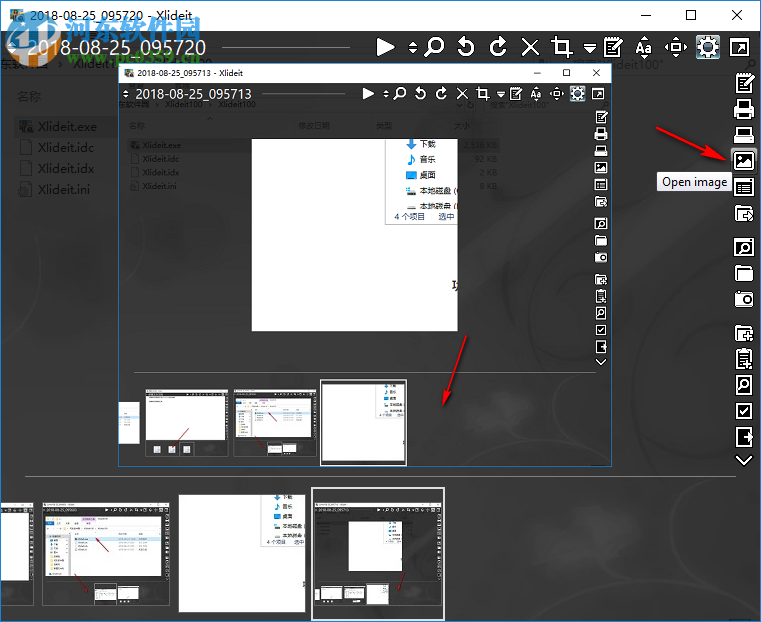The height and width of the screenshot is (622, 761).
Task: Click the details list icon in sidebar
Action: pos(744,187)
